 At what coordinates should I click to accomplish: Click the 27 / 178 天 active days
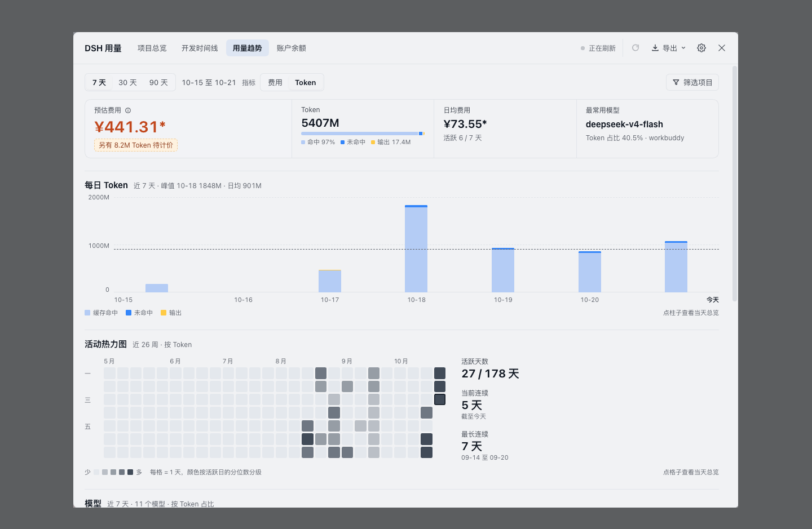(x=490, y=374)
